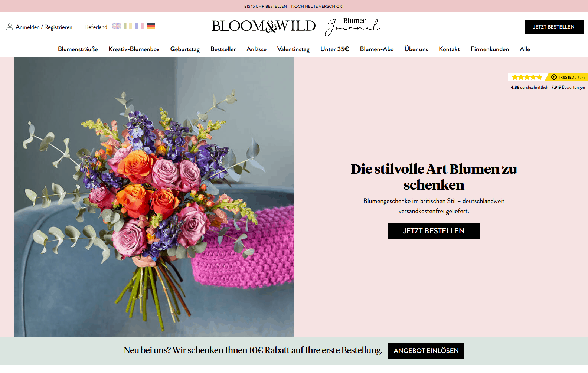Open the Blumen Journal logo
The width and height of the screenshot is (588, 373).
coord(352,27)
